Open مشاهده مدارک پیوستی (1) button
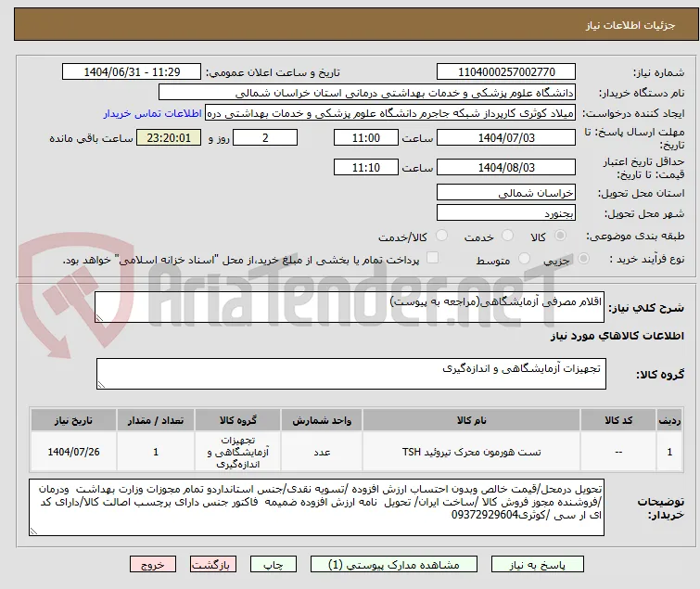 click(x=394, y=565)
